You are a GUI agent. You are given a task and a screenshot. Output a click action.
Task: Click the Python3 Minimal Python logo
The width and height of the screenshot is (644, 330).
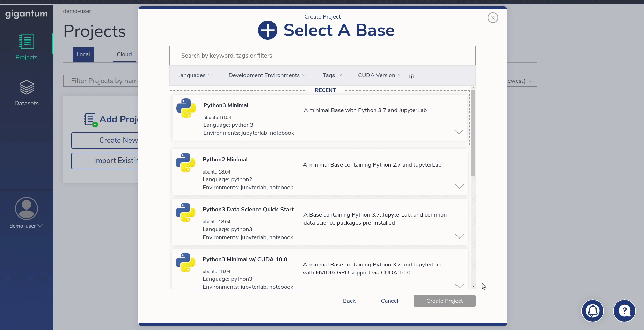point(186,108)
